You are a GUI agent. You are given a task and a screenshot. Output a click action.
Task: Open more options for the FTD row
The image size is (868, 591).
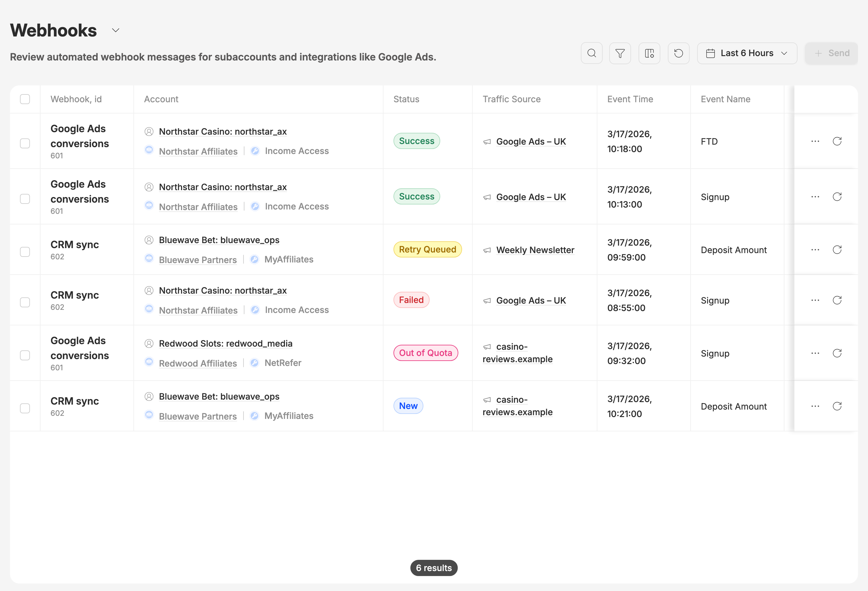tap(815, 141)
